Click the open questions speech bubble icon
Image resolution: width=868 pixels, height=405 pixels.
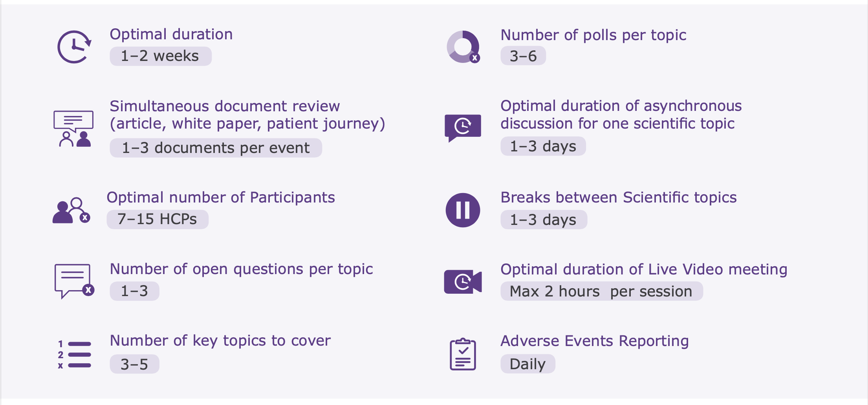74,281
